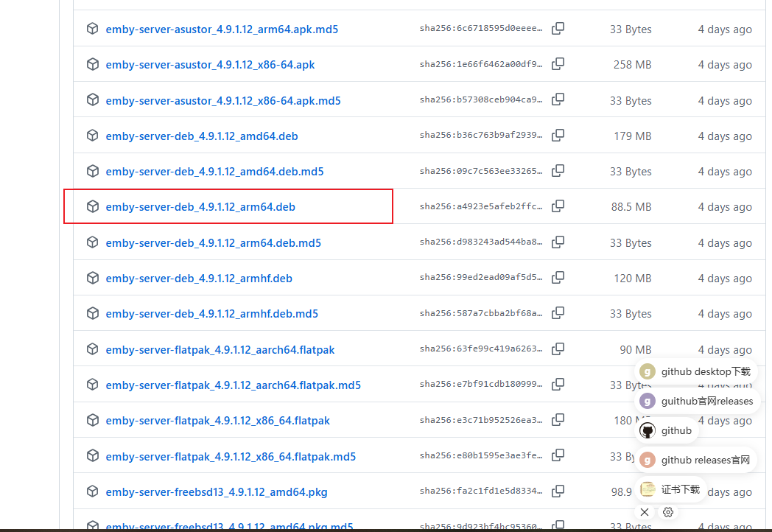The height and width of the screenshot is (532, 772).
Task: Download emby-server-deb_4.9.1.12_arm64.deb
Action: (200, 207)
